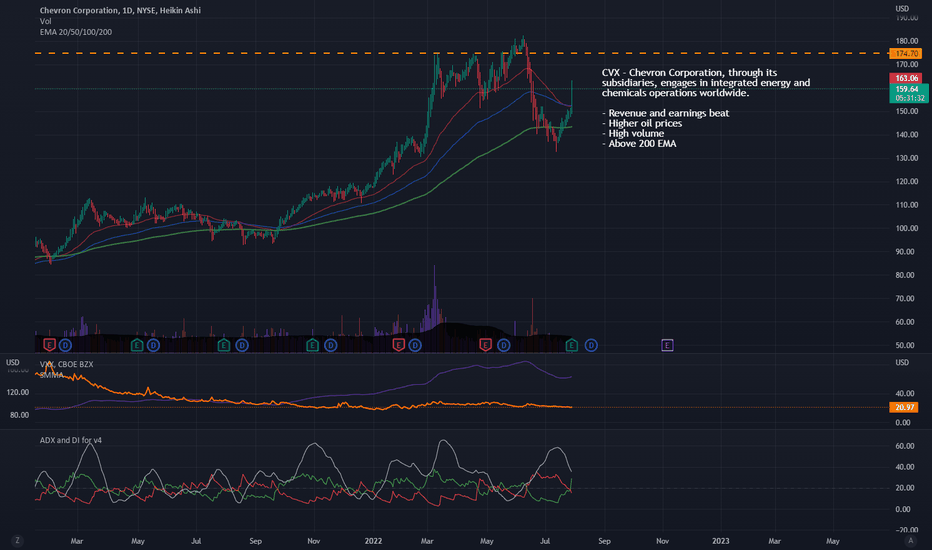The image size is (932, 550).
Task: Click the Z timezone icon bottom-left
Action: (17, 540)
